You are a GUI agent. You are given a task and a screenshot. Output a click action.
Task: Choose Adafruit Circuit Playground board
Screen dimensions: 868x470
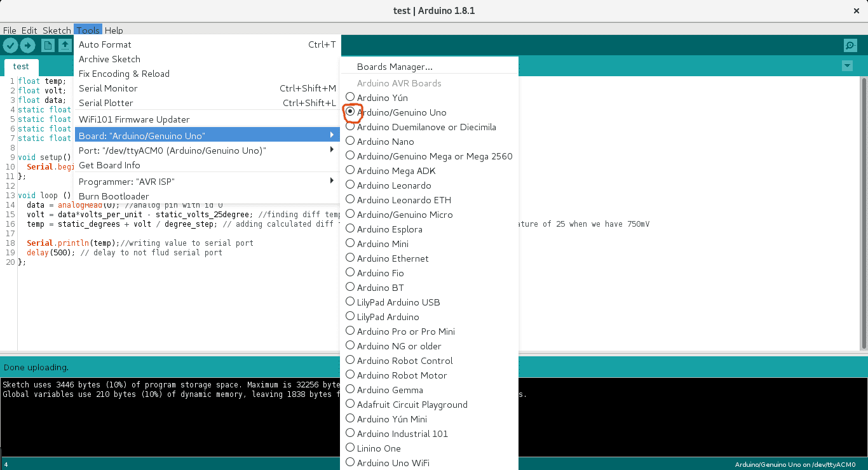pyautogui.click(x=412, y=405)
